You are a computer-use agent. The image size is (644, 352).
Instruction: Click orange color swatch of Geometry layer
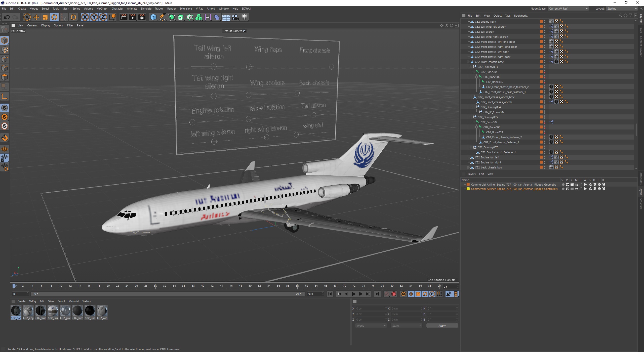click(x=468, y=185)
